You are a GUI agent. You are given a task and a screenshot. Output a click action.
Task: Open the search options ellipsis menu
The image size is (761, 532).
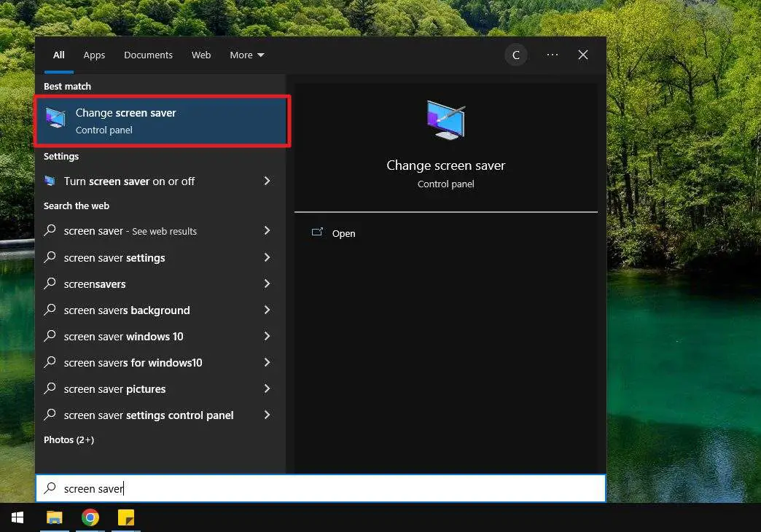click(552, 55)
